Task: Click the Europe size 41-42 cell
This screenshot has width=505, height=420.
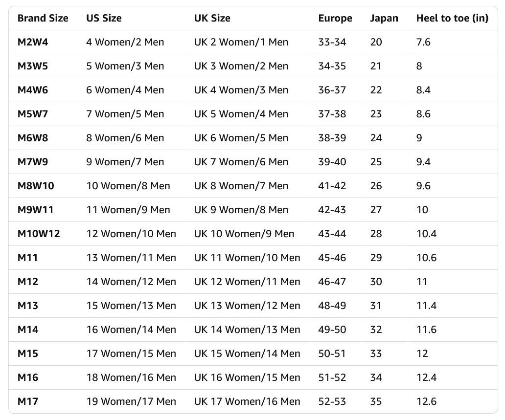Action: (332, 186)
